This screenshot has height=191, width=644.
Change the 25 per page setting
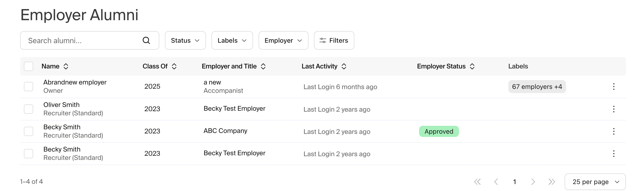[595, 181]
